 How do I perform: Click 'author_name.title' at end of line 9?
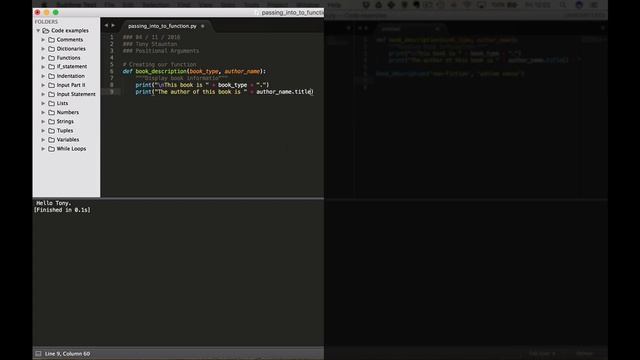(284, 92)
